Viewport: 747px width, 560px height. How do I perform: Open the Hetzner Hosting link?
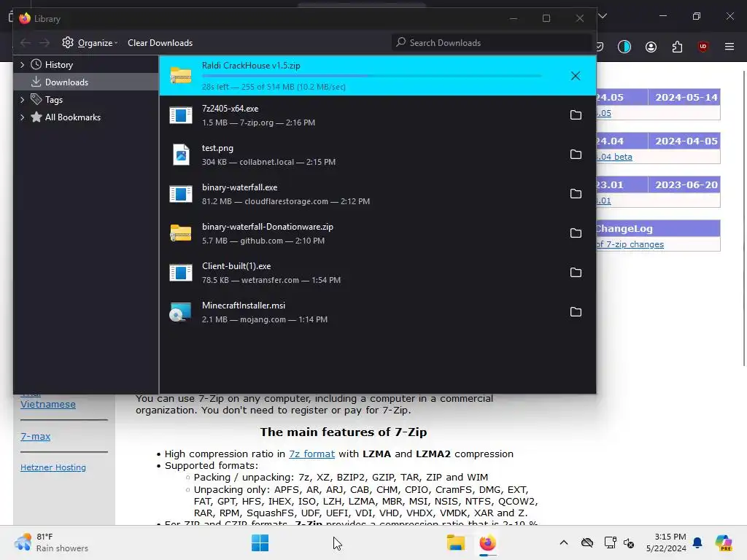point(53,467)
